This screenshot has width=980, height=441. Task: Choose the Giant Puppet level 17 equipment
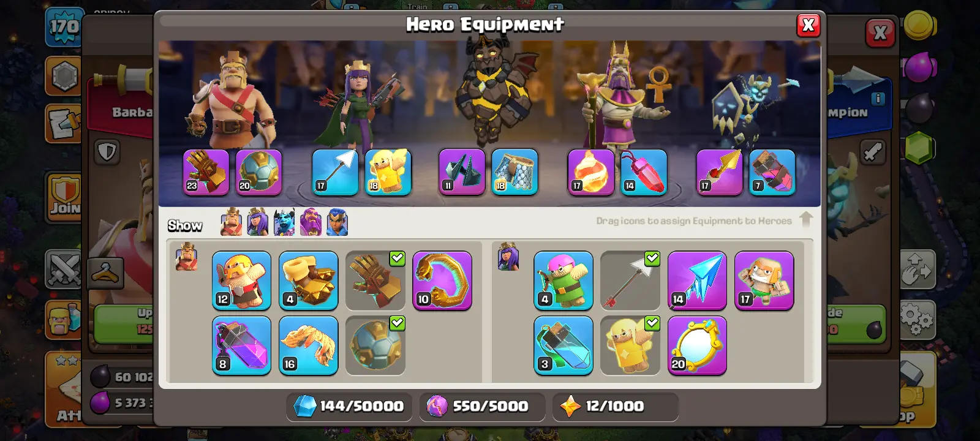click(764, 280)
